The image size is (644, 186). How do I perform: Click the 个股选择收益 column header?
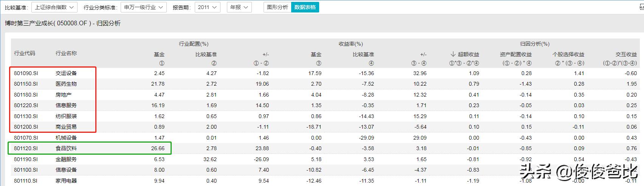pyautogui.click(x=568, y=54)
